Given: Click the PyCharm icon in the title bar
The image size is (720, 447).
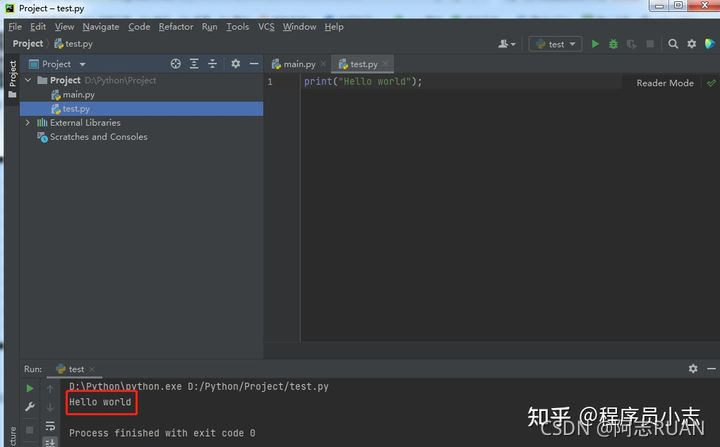Looking at the screenshot, I should [x=10, y=8].
